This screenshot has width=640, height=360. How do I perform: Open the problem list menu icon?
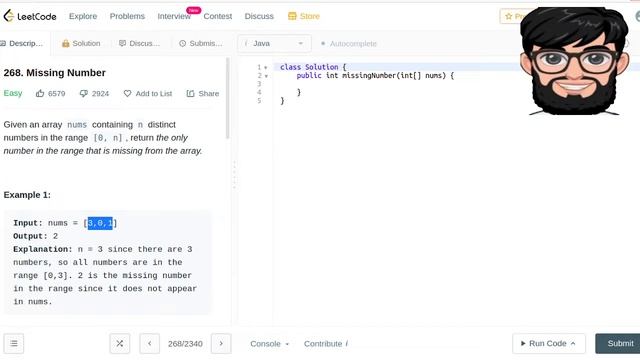(14, 344)
